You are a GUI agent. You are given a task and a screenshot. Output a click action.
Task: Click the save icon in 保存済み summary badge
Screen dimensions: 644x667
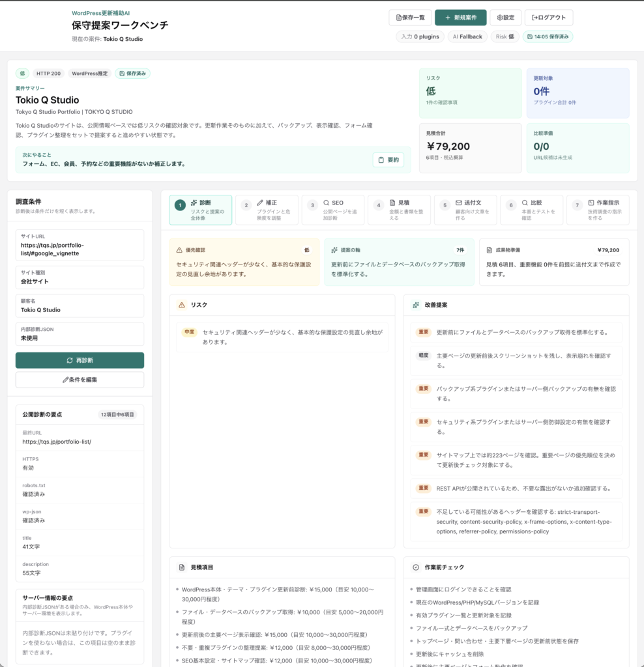[x=122, y=73]
